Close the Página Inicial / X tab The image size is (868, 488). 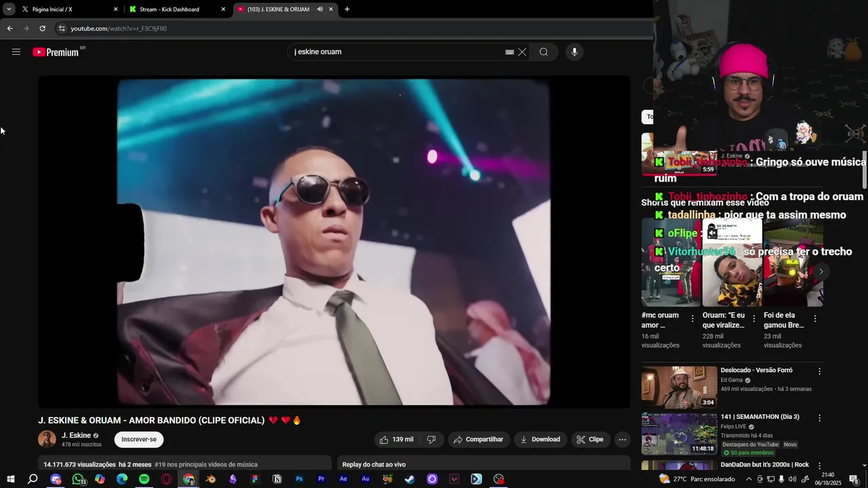click(x=115, y=9)
